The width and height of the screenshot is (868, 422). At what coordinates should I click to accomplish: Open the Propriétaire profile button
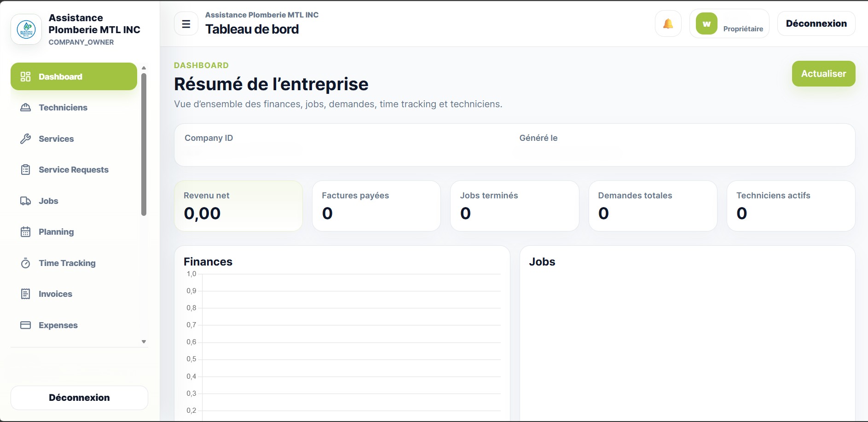click(729, 23)
